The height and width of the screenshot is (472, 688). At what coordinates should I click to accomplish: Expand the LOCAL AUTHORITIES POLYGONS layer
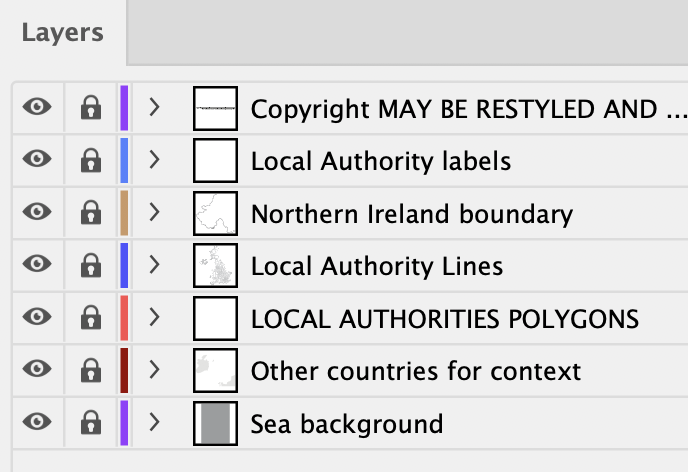coord(154,317)
